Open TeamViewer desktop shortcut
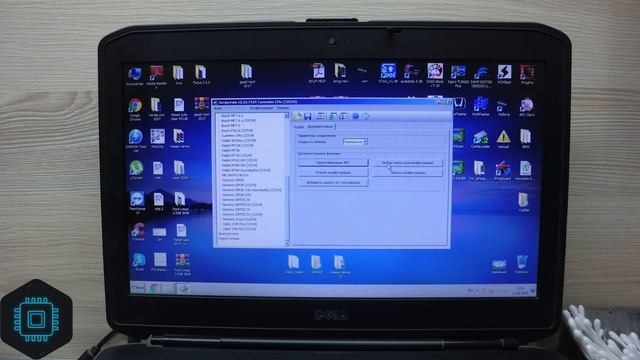640x360 pixels. pyautogui.click(x=137, y=202)
